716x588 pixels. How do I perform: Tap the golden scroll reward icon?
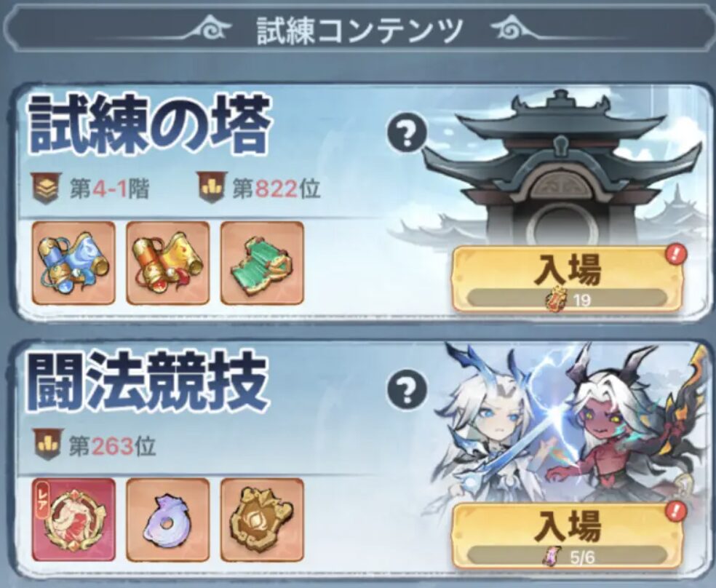(167, 263)
